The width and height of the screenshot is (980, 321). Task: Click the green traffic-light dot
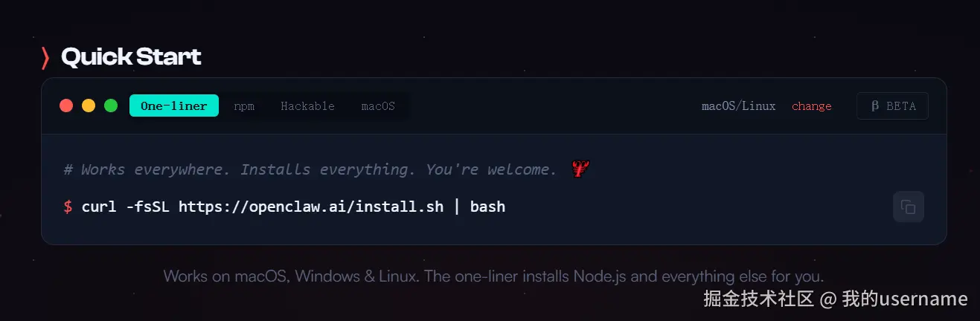111,106
